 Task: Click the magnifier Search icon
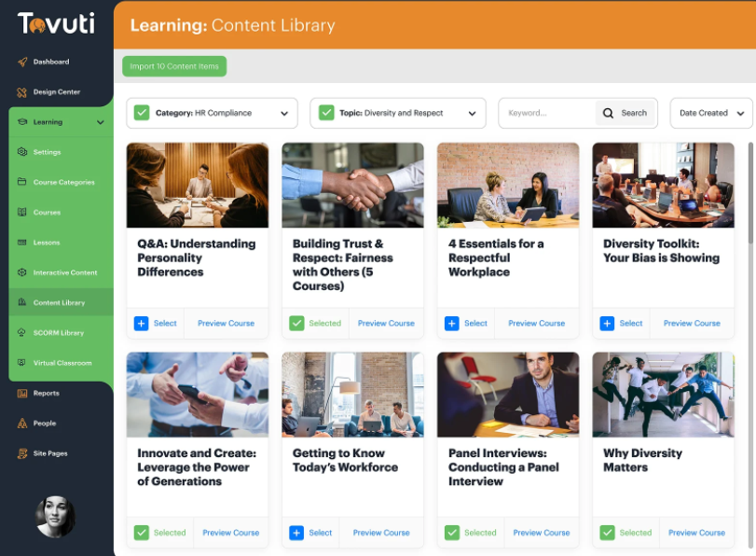[x=608, y=113]
